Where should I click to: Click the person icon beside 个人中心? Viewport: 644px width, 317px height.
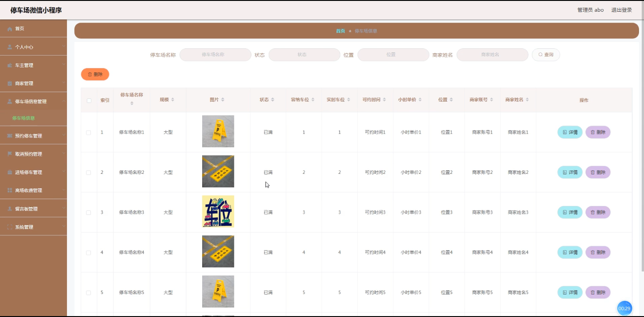(x=10, y=47)
